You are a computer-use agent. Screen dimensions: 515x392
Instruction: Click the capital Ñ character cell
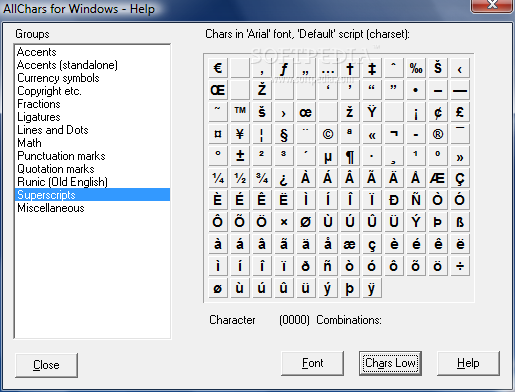[416, 200]
